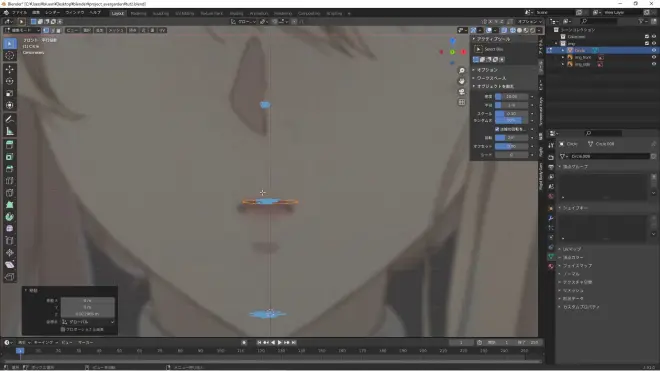Open the options dropdown in the viewport header
Viewport: 660px width, 371px height.
tap(530, 21)
